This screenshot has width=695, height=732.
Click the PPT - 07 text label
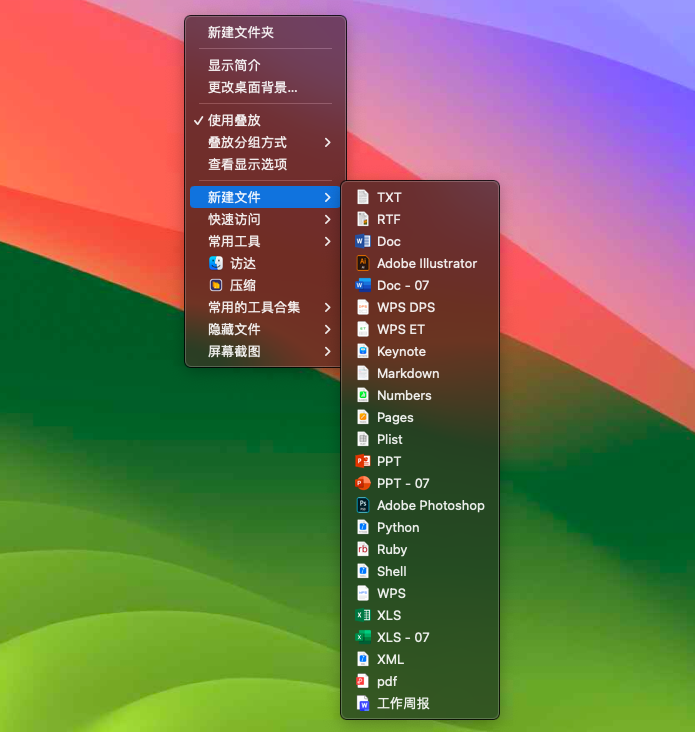point(403,483)
